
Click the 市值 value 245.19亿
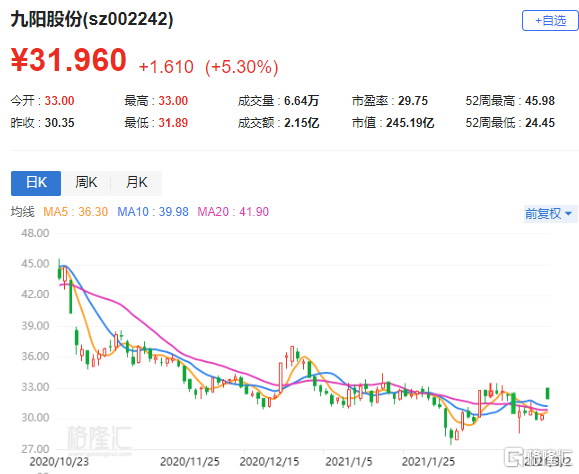[410, 123]
